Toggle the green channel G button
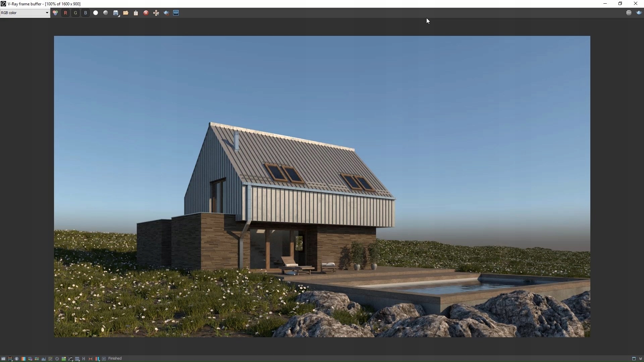Viewport: 644px width, 362px height. (x=75, y=13)
